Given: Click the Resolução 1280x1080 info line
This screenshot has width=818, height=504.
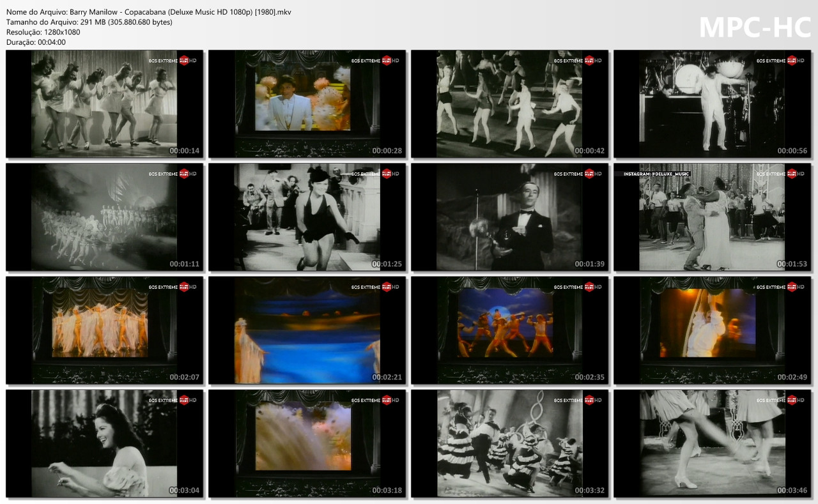Looking at the screenshot, I should point(42,31).
